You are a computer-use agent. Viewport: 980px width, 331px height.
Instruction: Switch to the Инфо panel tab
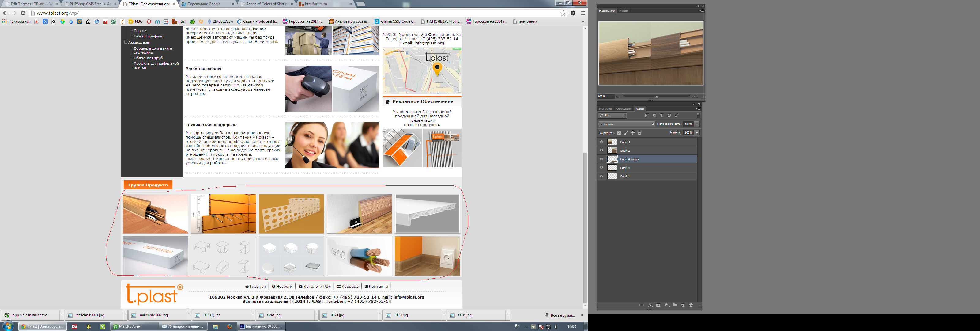623,11
